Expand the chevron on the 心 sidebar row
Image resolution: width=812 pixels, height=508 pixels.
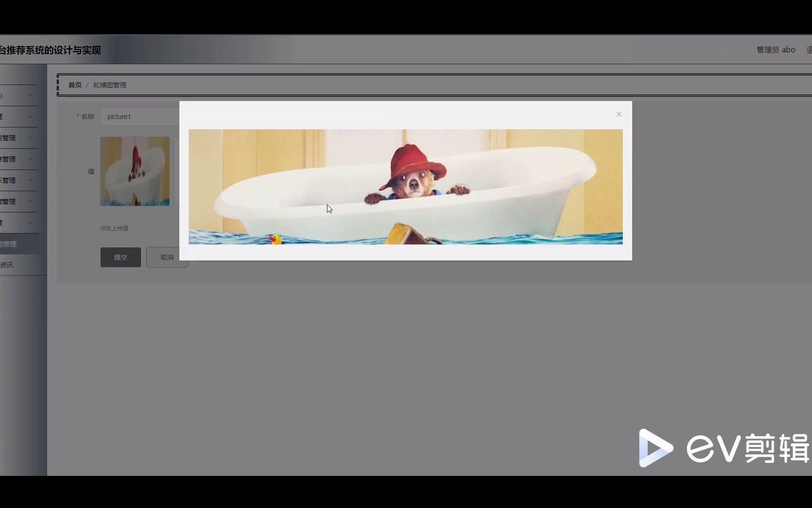coord(30,95)
